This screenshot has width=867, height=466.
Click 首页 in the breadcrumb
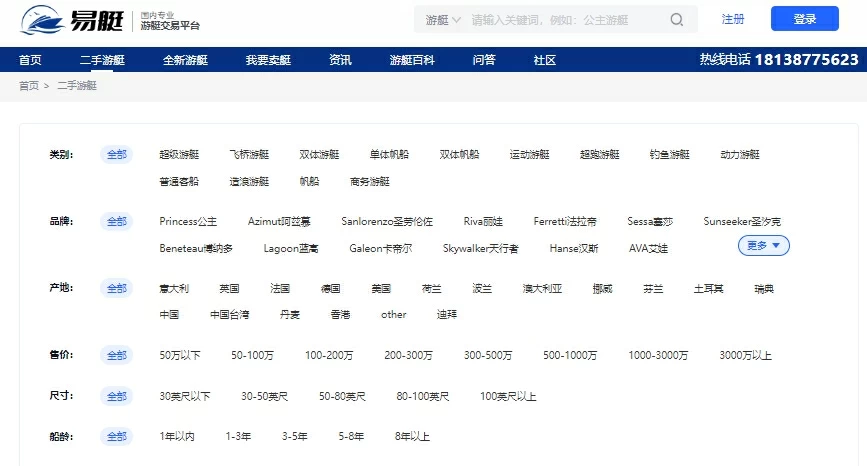(29, 86)
